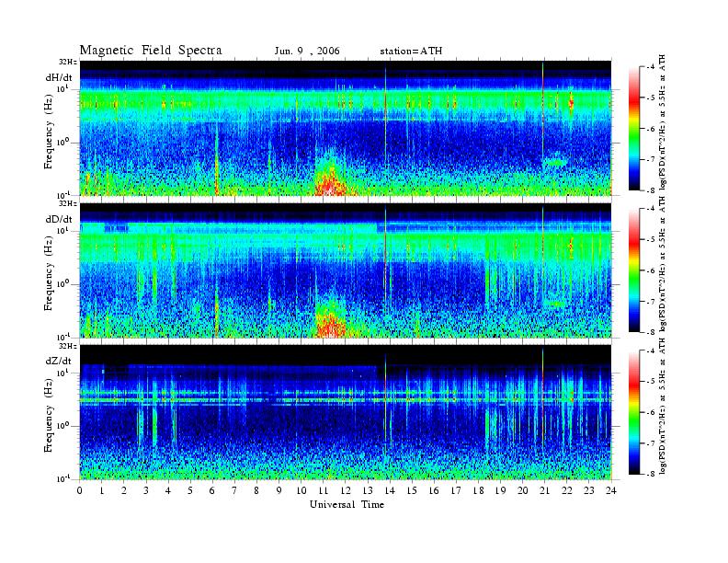728x563 pixels.
Task: Select the dH/dt panel label
Action: click(59, 77)
